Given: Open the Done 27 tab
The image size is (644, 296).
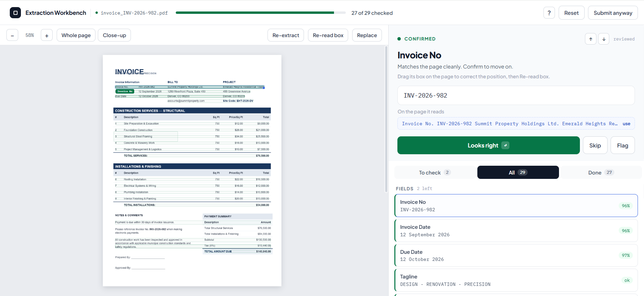Looking at the screenshot, I should click(x=601, y=172).
